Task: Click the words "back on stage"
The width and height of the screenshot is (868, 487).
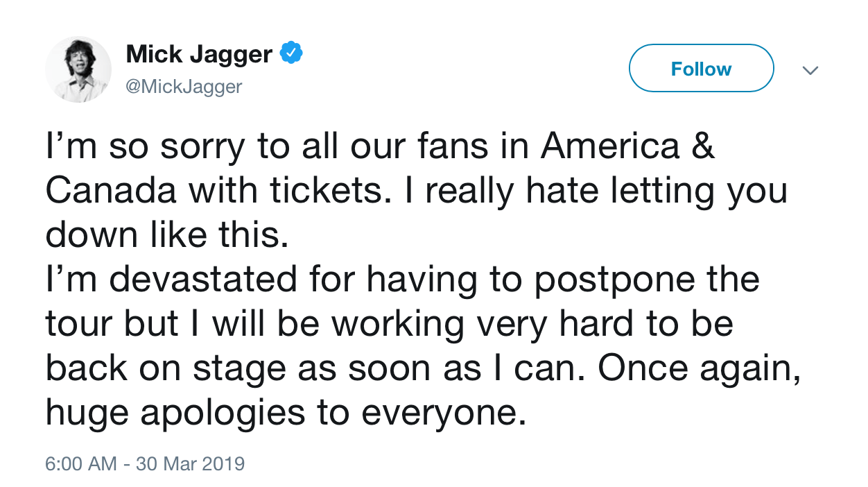Action: pos(166,368)
